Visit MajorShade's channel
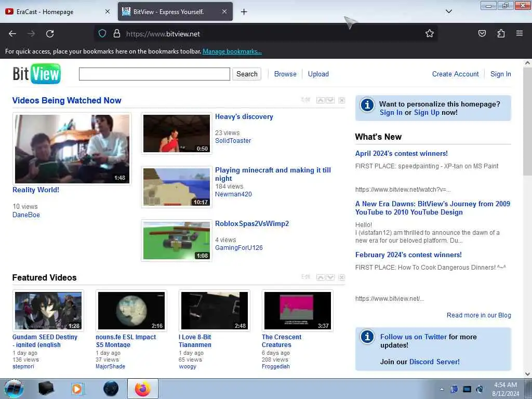 click(110, 366)
